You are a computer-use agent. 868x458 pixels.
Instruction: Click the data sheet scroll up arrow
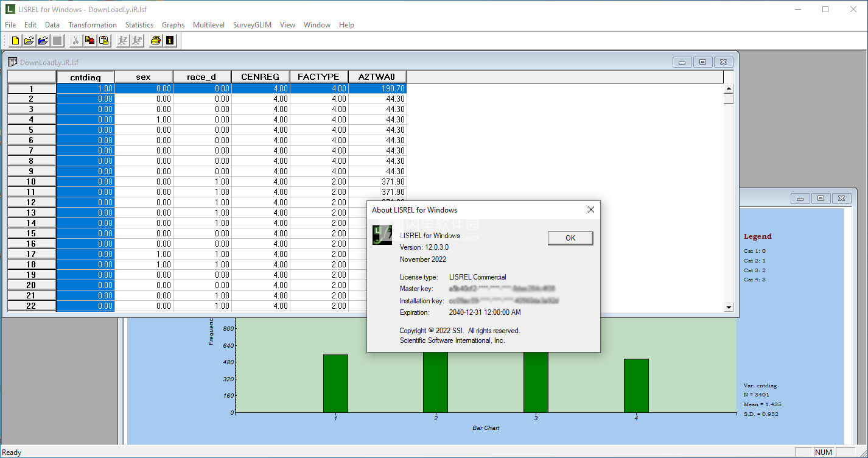(x=729, y=88)
